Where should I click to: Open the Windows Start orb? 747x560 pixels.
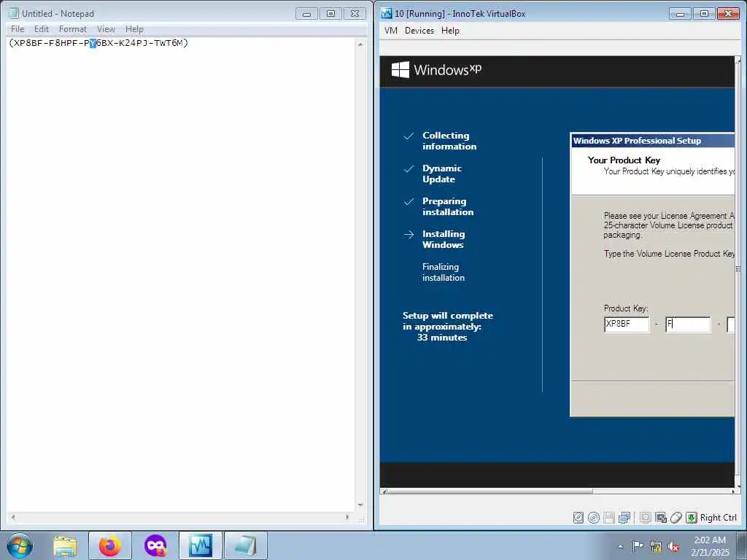click(20, 545)
